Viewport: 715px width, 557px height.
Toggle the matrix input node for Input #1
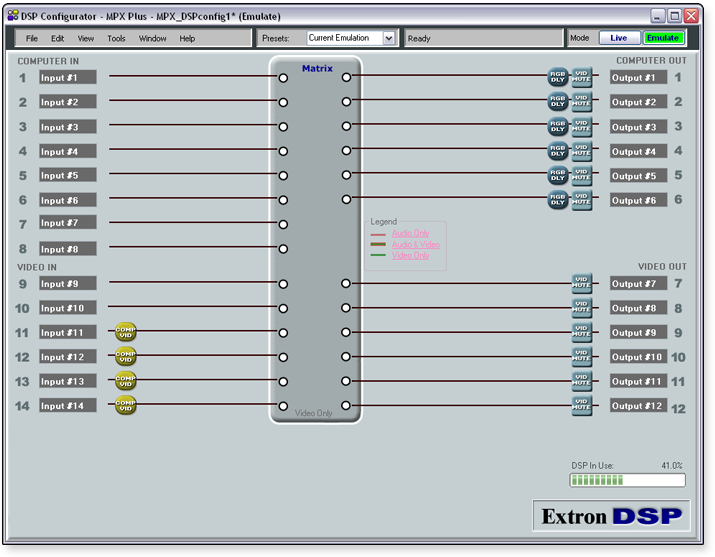[x=283, y=77]
